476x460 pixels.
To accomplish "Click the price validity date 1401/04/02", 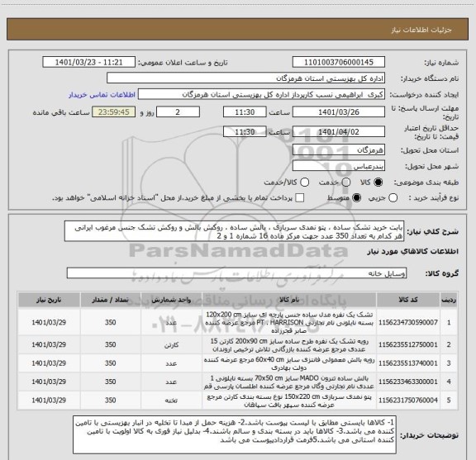I will [x=339, y=131].
